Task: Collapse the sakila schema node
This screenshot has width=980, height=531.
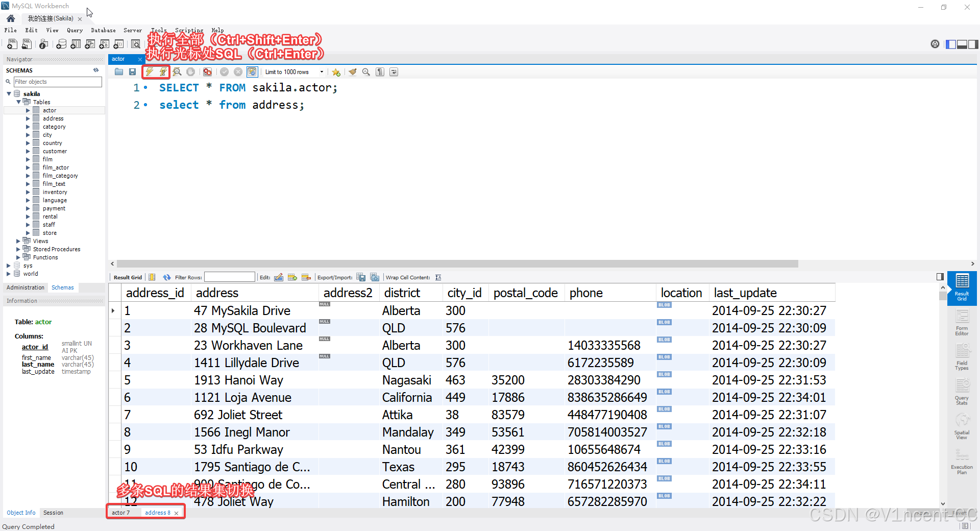Action: (x=9, y=94)
